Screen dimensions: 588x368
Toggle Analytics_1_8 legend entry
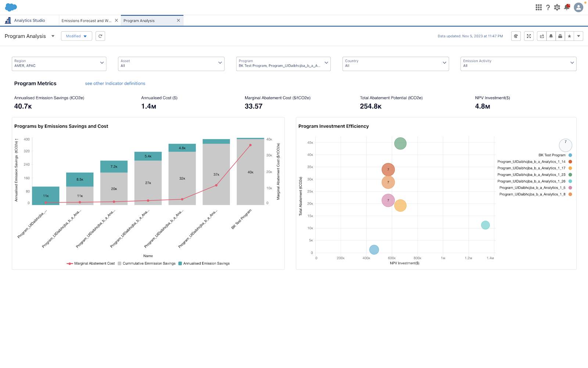pos(536,194)
